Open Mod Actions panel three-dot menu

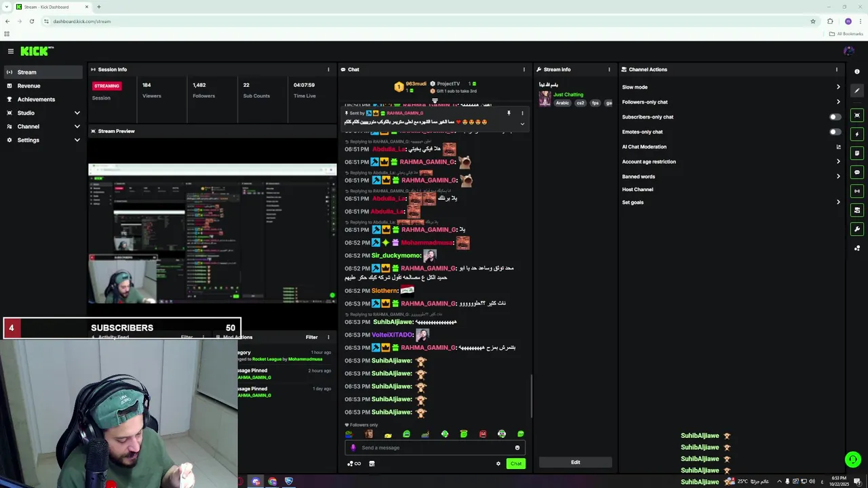pos(328,337)
